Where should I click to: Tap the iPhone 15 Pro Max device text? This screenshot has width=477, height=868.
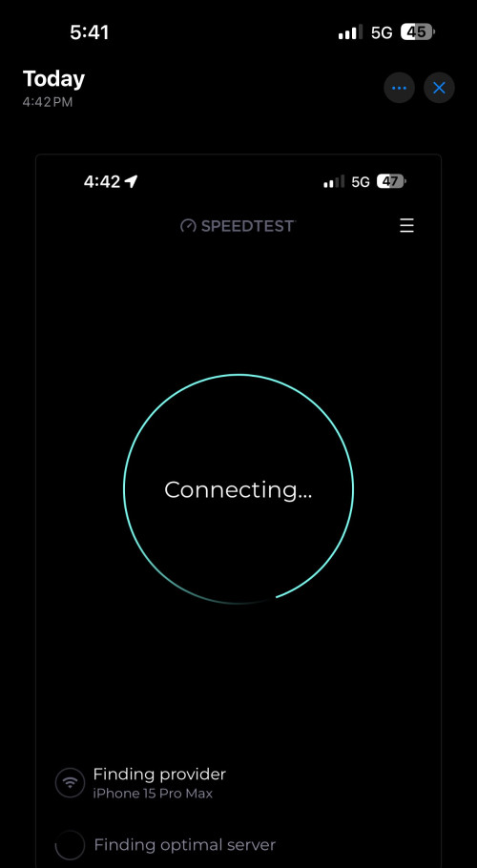[153, 794]
